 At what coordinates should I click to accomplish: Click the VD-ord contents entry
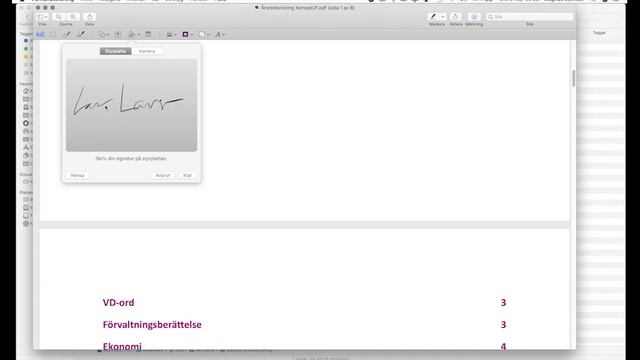pyautogui.click(x=118, y=302)
